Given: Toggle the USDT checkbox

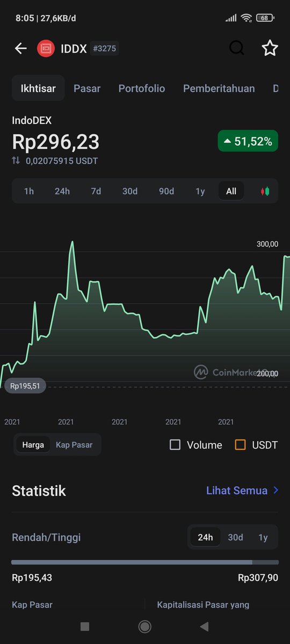Looking at the screenshot, I should click(x=241, y=445).
